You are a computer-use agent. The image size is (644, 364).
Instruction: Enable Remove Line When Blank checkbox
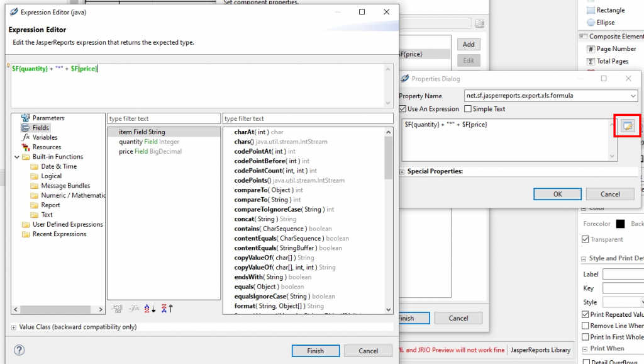(x=586, y=326)
